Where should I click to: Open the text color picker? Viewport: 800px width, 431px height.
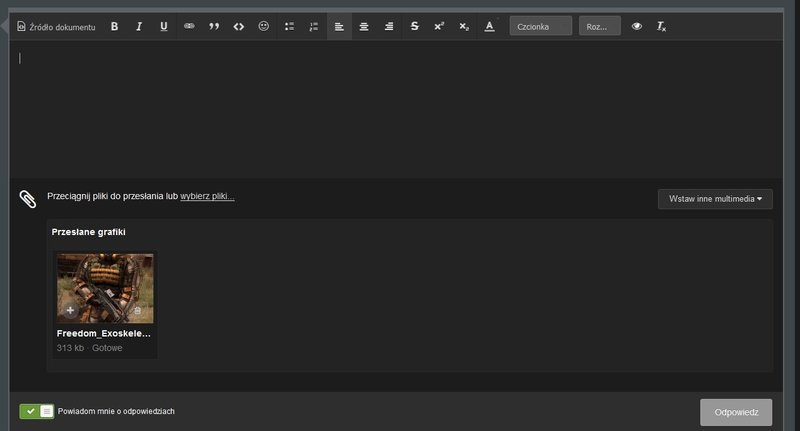[x=489, y=27]
